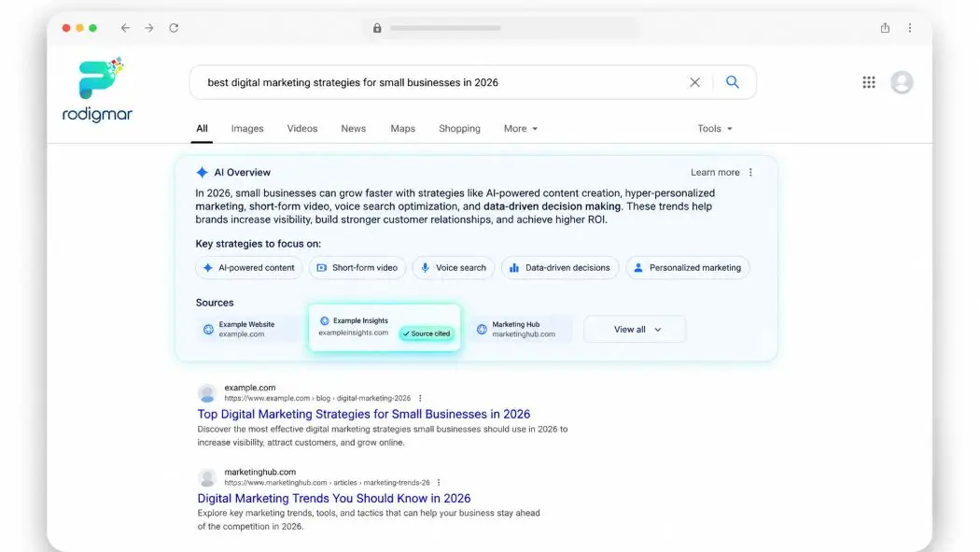This screenshot has width=980, height=552.
Task: Click the marketinghub.com site name text
Action: (260, 472)
